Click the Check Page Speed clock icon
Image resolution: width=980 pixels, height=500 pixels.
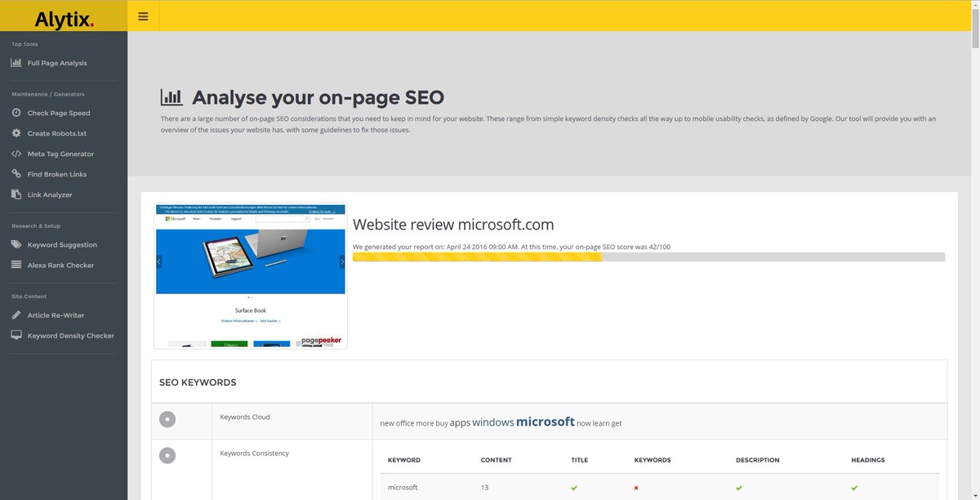tap(16, 113)
